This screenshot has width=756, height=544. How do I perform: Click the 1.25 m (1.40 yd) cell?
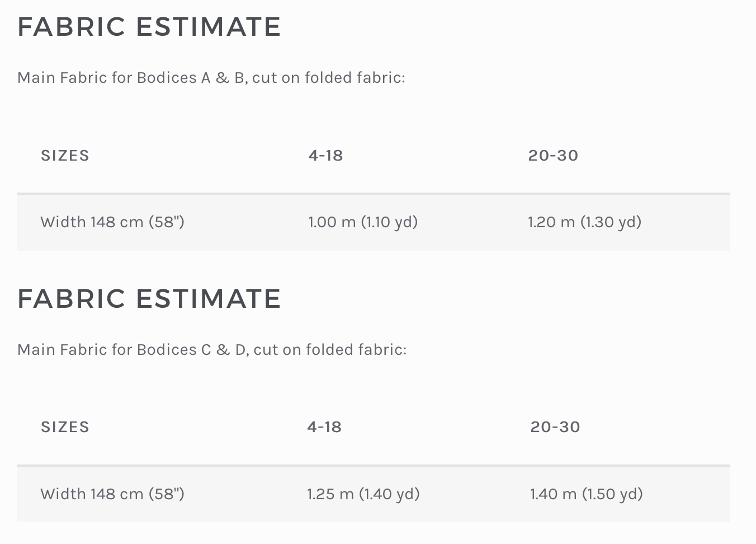363,494
